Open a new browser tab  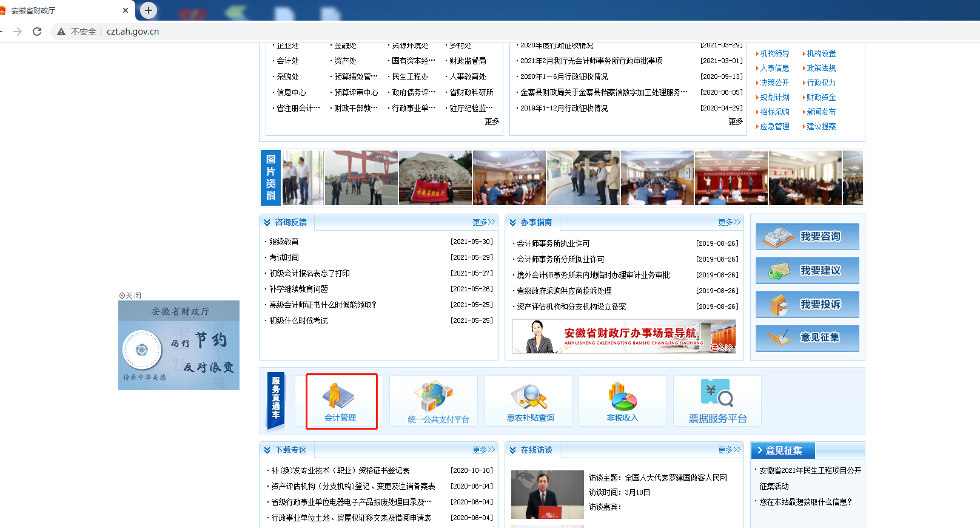click(x=149, y=10)
